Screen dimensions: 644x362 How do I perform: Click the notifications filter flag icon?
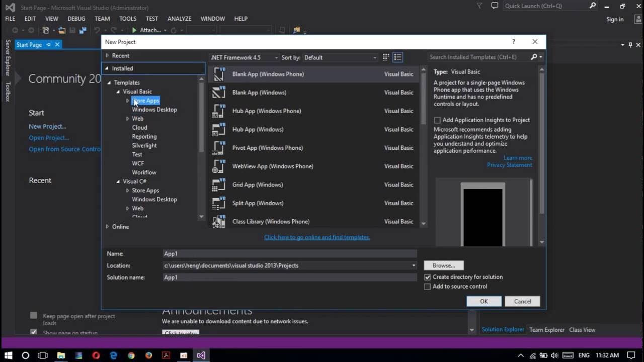tap(479, 6)
